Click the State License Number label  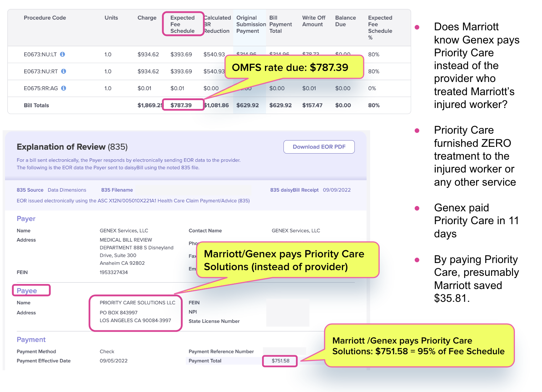[214, 321]
